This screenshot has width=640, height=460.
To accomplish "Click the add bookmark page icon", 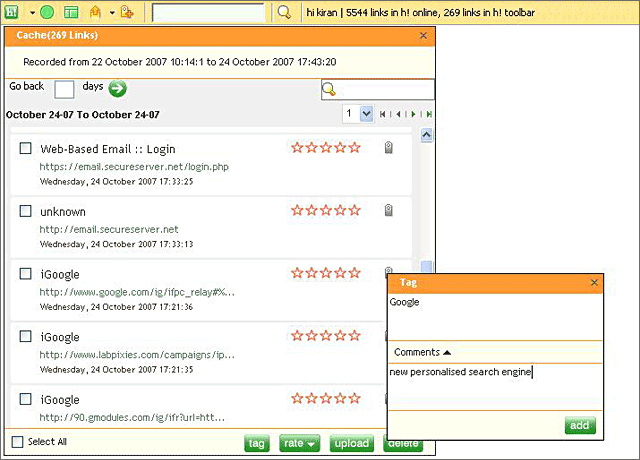I will coord(127,12).
